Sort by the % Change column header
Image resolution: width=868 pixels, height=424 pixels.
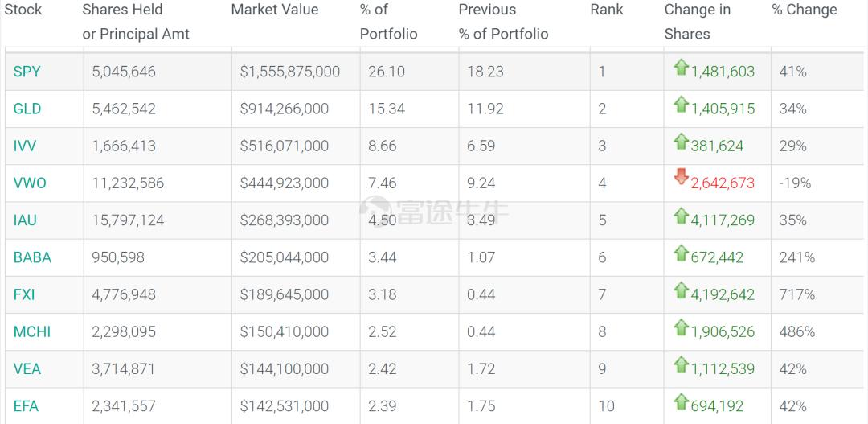click(805, 10)
